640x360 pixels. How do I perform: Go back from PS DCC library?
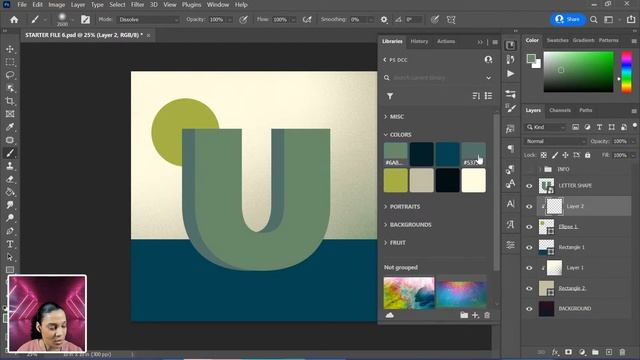384,60
